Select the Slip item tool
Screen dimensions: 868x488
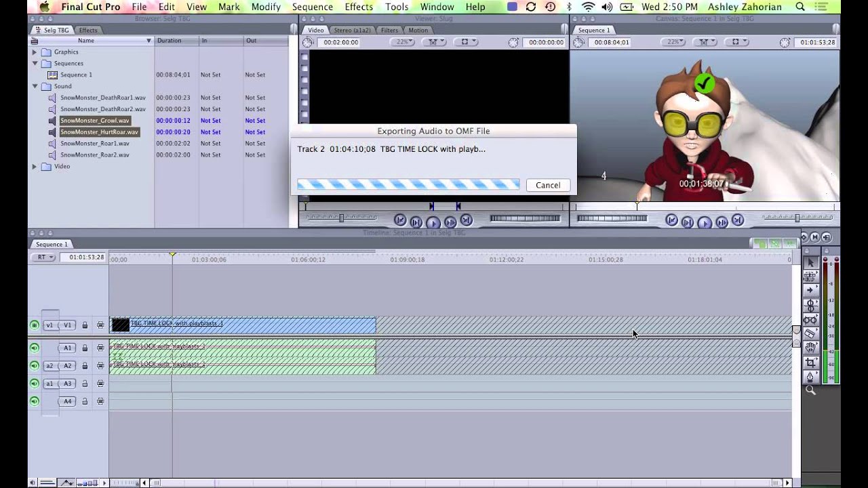(810, 319)
